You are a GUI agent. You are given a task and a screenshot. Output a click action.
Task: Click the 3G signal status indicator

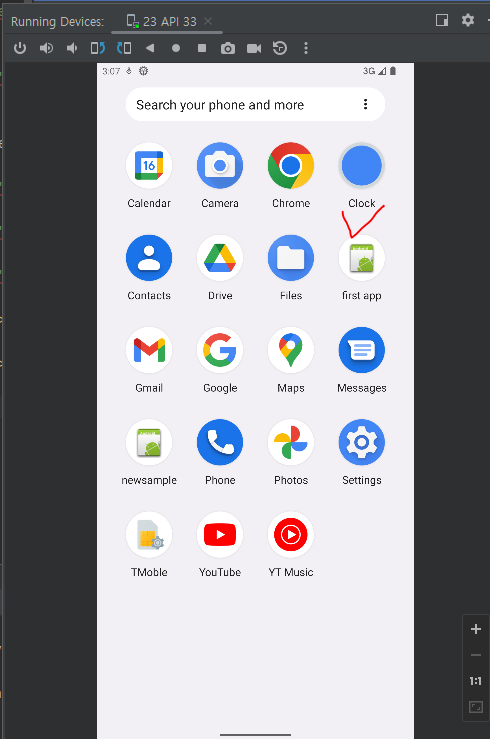pyautogui.click(x=374, y=71)
